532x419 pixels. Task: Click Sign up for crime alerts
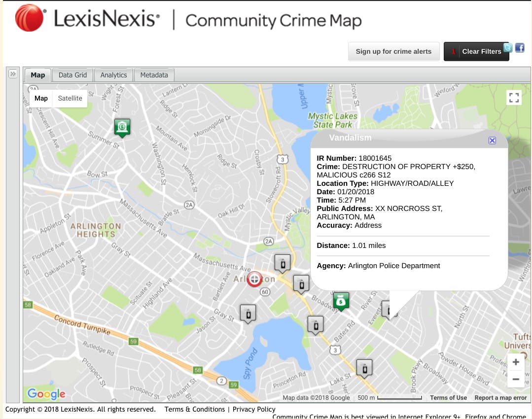pyautogui.click(x=393, y=51)
